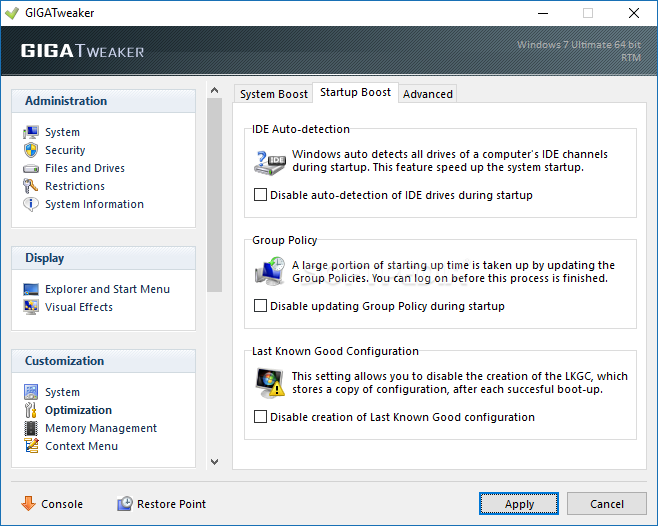Click the Administration panel header
Screen dimensions: 658x526
point(104,101)
